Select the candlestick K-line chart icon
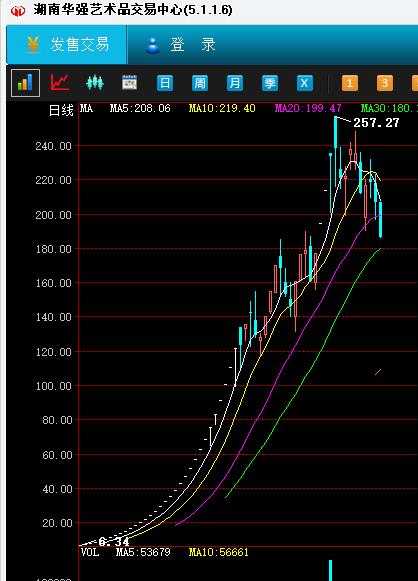This screenshot has width=418, height=581. pos(94,83)
